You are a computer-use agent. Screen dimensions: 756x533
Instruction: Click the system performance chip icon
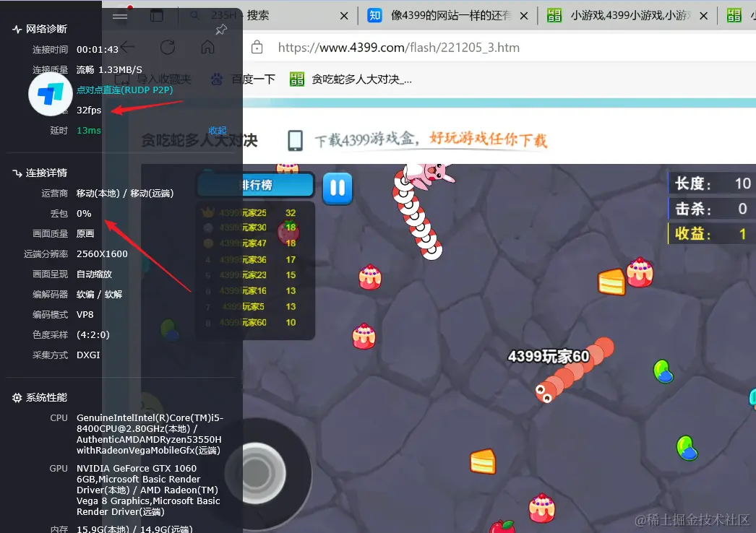pyautogui.click(x=17, y=397)
